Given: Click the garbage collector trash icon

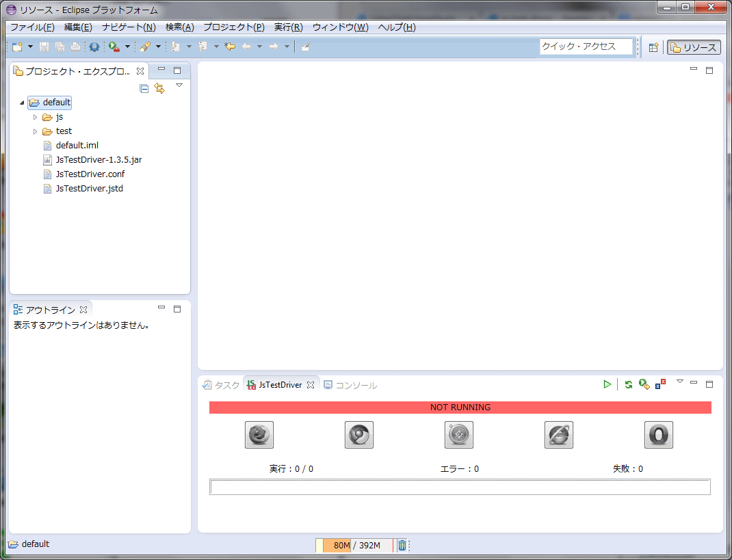Looking at the screenshot, I should (402, 545).
